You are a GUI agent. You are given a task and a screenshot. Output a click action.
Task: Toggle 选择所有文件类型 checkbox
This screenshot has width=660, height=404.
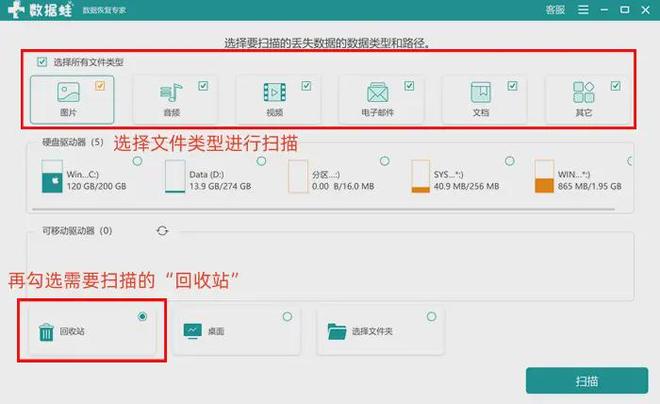pos(42,62)
